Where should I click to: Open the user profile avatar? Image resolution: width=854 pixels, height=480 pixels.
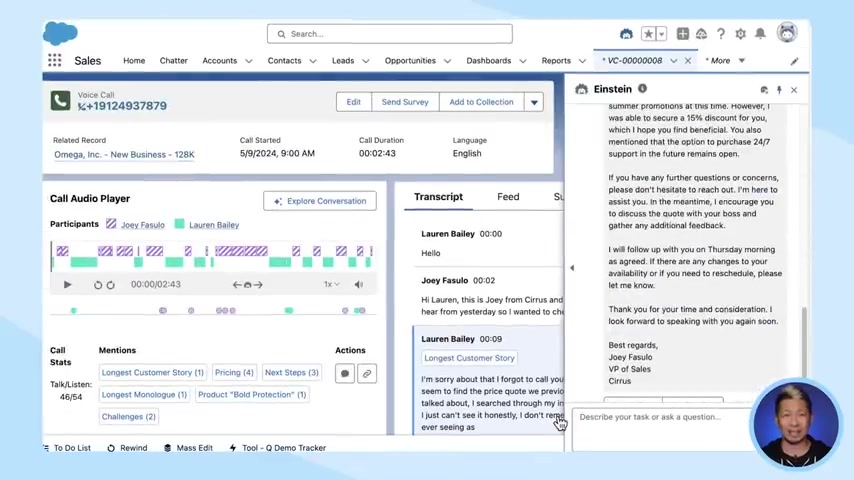[787, 33]
